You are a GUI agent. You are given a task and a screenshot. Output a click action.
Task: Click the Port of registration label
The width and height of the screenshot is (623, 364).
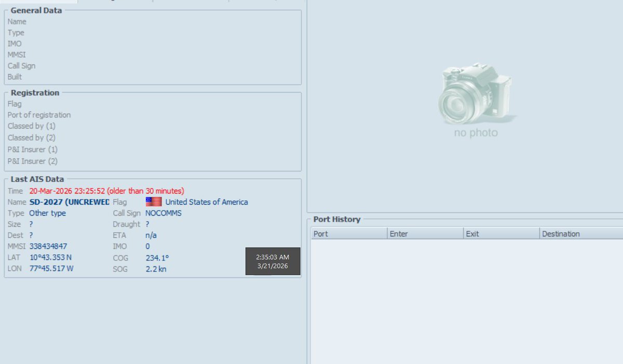39,115
